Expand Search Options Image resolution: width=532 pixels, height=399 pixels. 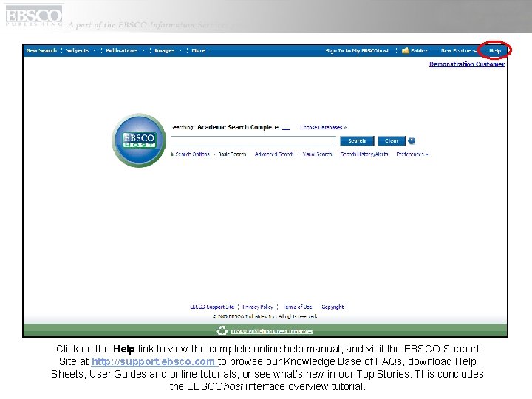(x=191, y=154)
